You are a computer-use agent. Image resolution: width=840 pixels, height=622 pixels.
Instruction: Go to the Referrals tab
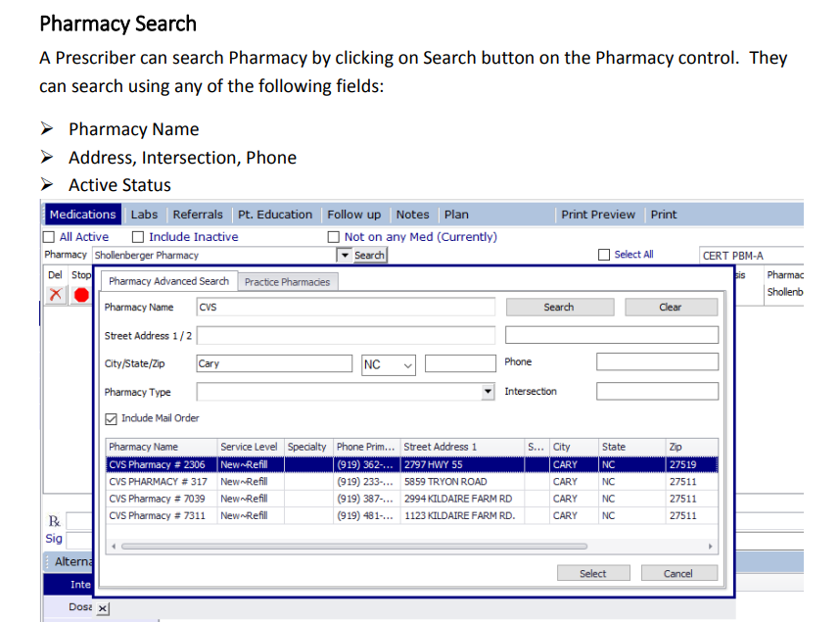coord(197,215)
